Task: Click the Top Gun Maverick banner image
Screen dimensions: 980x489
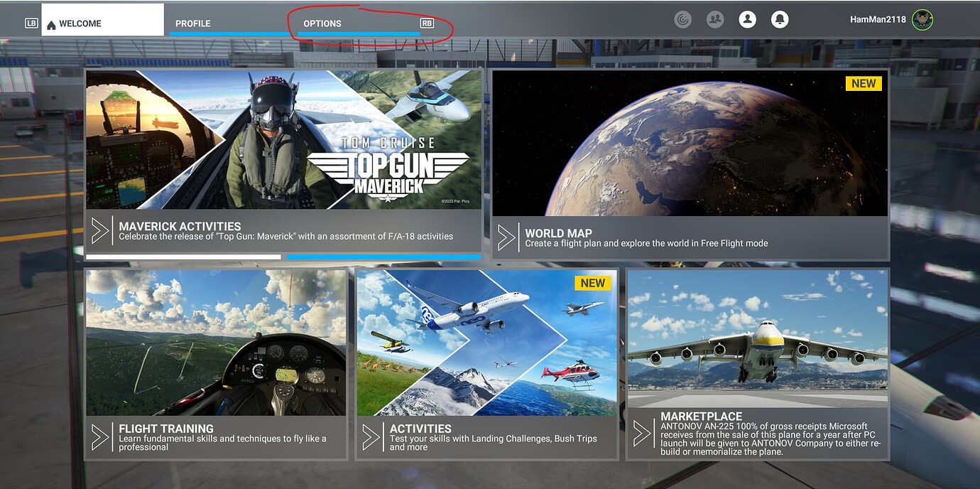Action: [283, 139]
